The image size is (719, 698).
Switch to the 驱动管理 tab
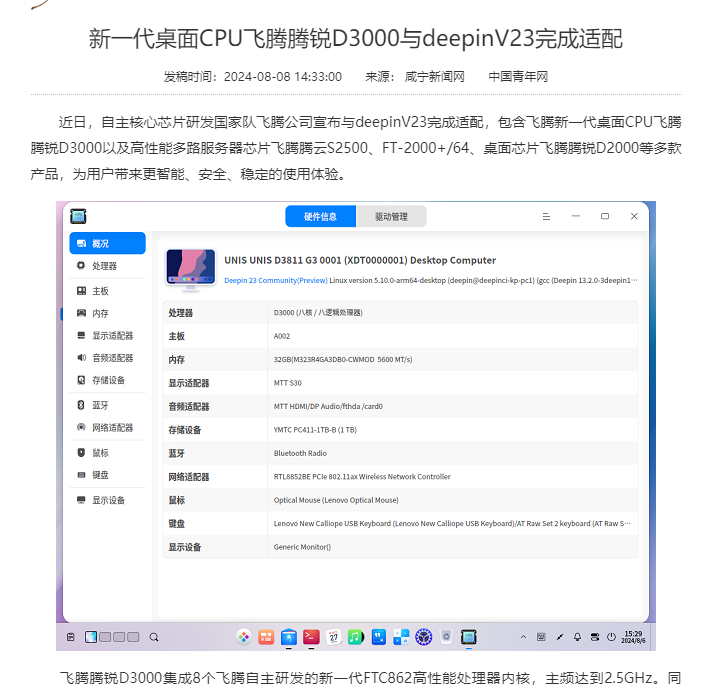pyautogui.click(x=391, y=216)
